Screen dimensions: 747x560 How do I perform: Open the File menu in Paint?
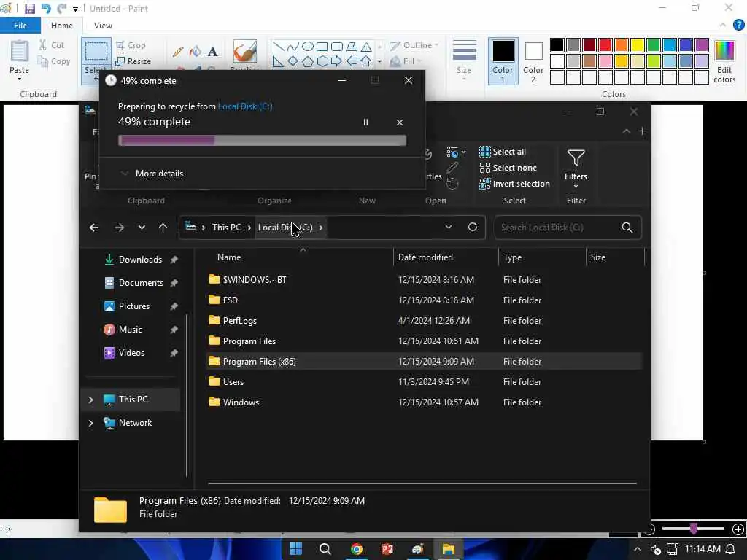tap(20, 26)
